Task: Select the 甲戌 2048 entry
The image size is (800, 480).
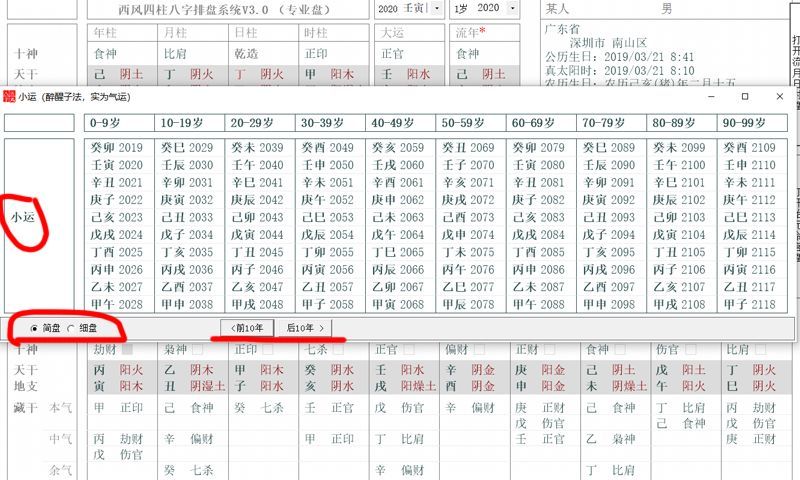Action: pos(258,305)
